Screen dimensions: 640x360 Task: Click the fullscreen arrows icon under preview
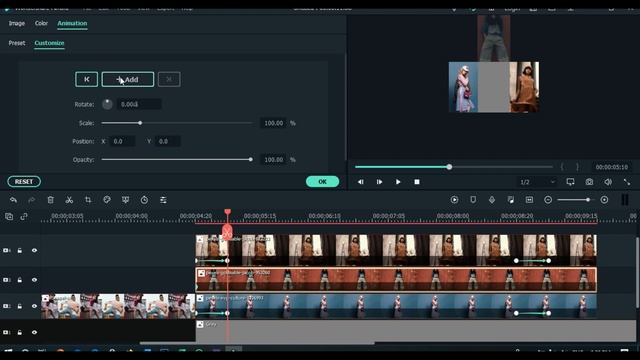[627, 182]
